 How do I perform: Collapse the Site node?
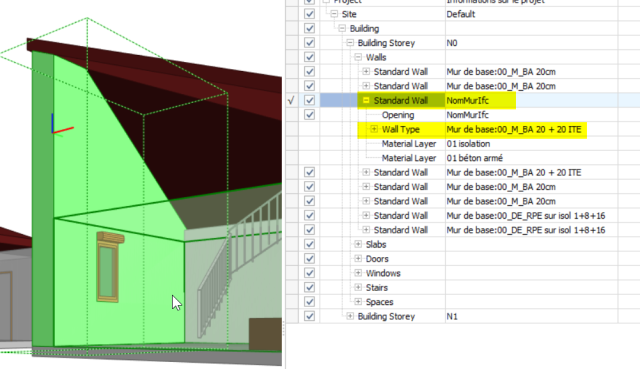(334, 14)
